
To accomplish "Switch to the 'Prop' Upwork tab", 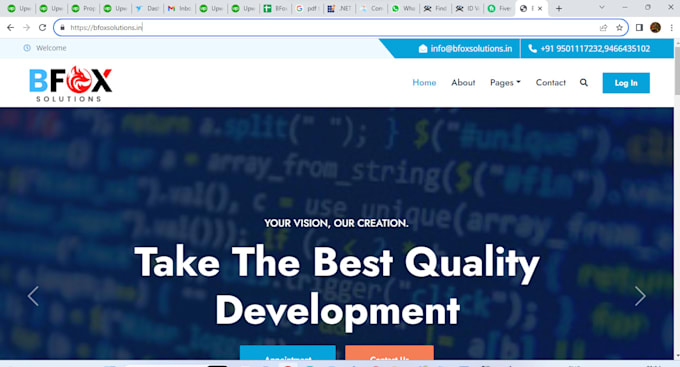I will click(x=83, y=8).
